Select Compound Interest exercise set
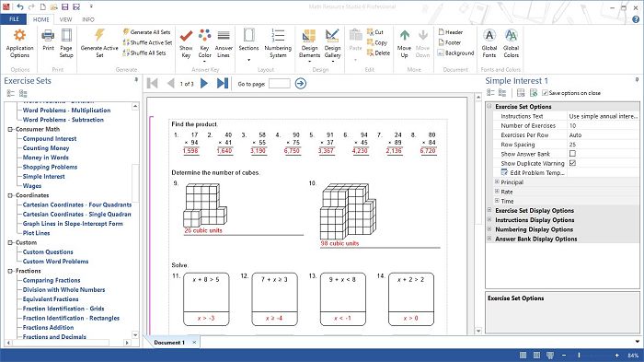Screen dimensions: 644x362 tap(50, 139)
